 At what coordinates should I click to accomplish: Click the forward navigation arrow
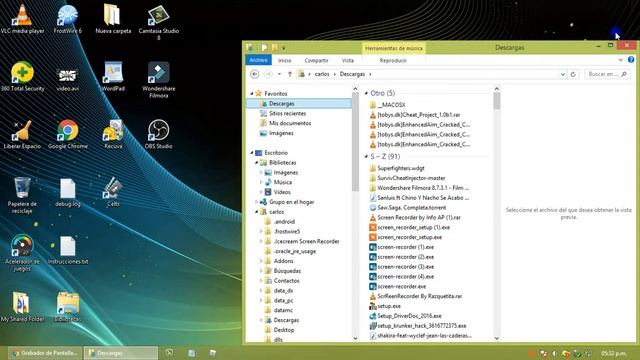268,74
